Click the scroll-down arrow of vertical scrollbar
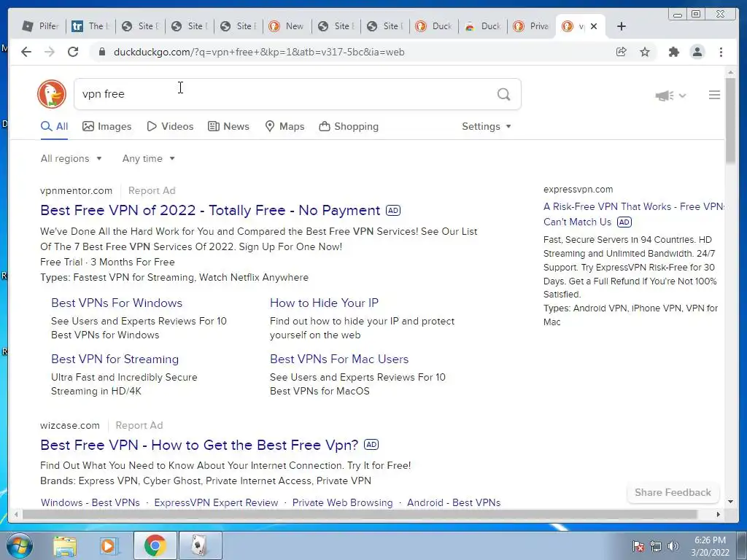The height and width of the screenshot is (560, 747). (730, 502)
